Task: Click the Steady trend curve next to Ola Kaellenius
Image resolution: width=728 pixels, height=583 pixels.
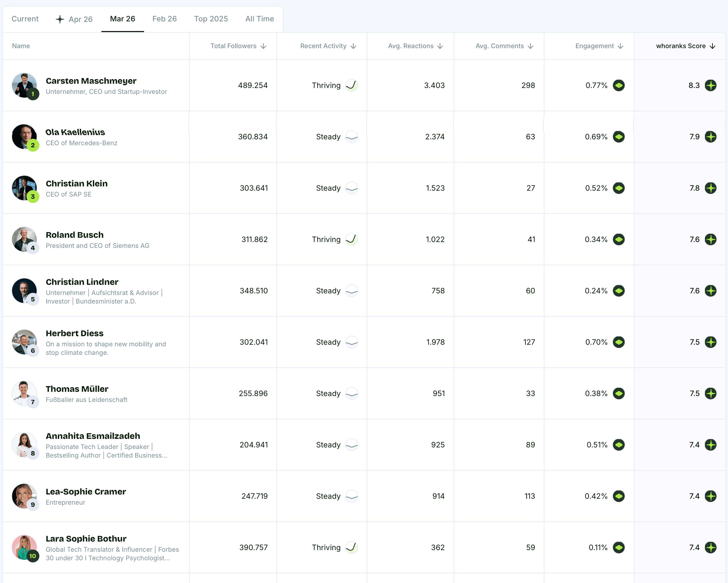Action: coord(351,137)
